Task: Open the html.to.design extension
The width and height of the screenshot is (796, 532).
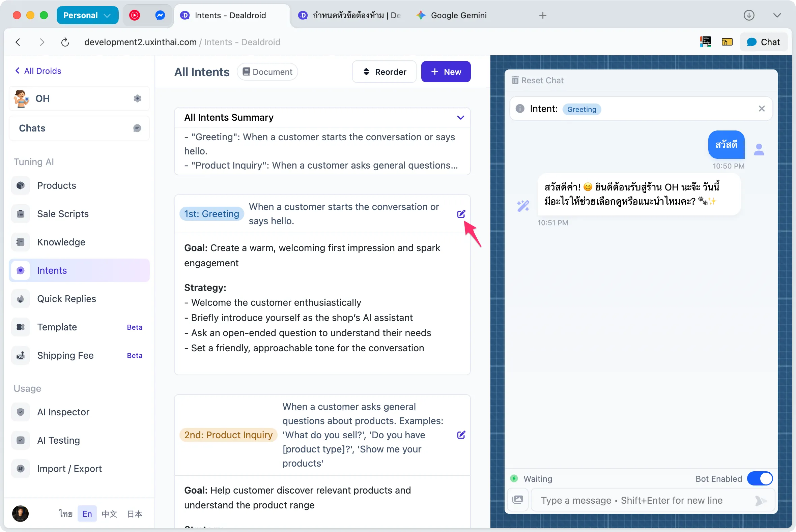Action: click(706, 41)
